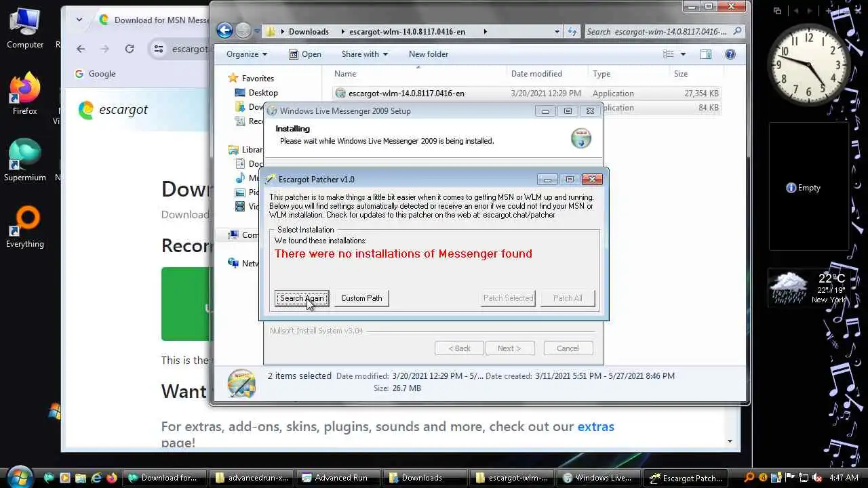Image resolution: width=868 pixels, height=488 pixels.
Task: Toggle the Explorer preview pane icon
Action: 706,54
